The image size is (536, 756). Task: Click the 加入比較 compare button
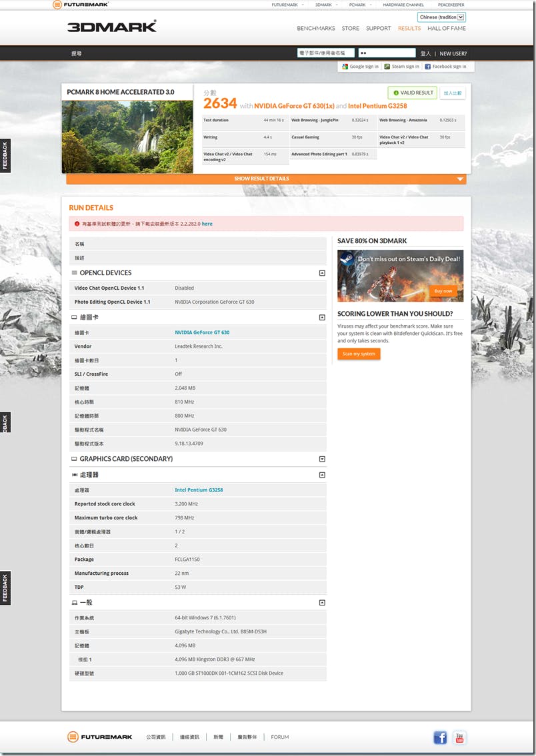[453, 93]
